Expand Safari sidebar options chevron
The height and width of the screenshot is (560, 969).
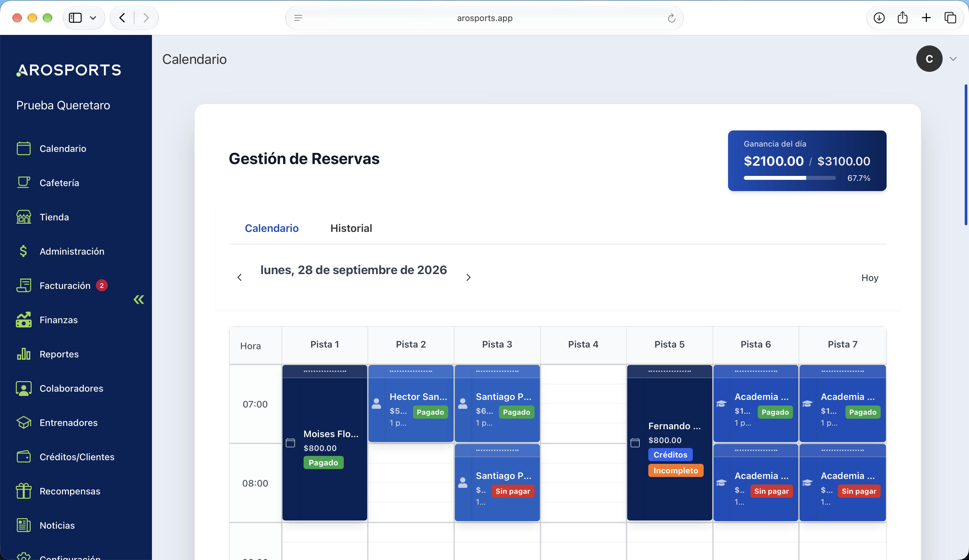[93, 18]
